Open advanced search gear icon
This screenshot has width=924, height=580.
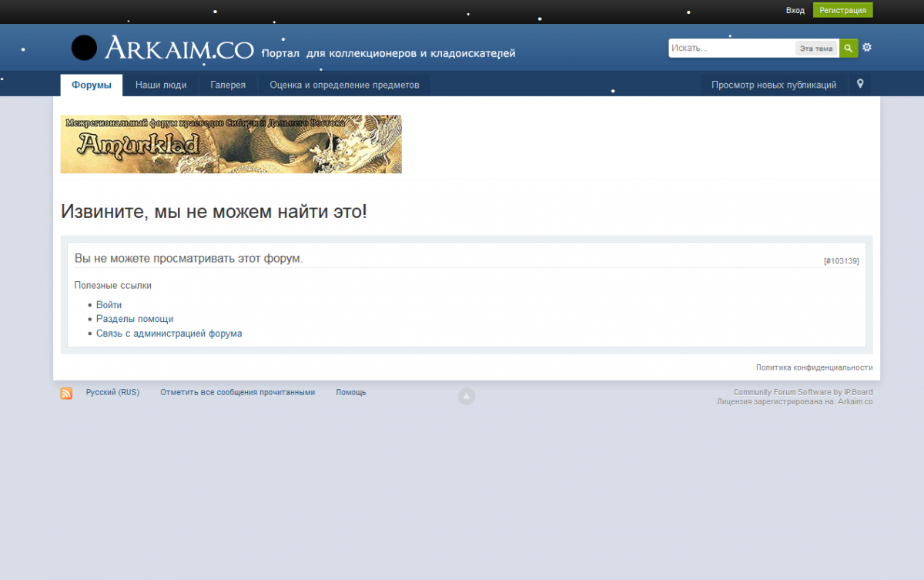point(867,48)
